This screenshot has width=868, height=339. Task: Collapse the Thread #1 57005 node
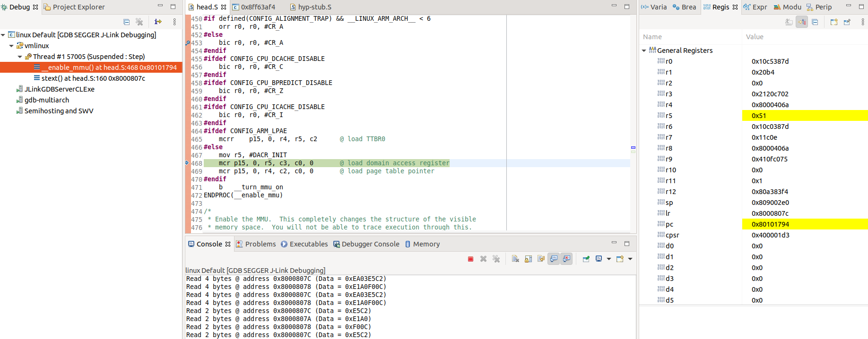click(20, 57)
